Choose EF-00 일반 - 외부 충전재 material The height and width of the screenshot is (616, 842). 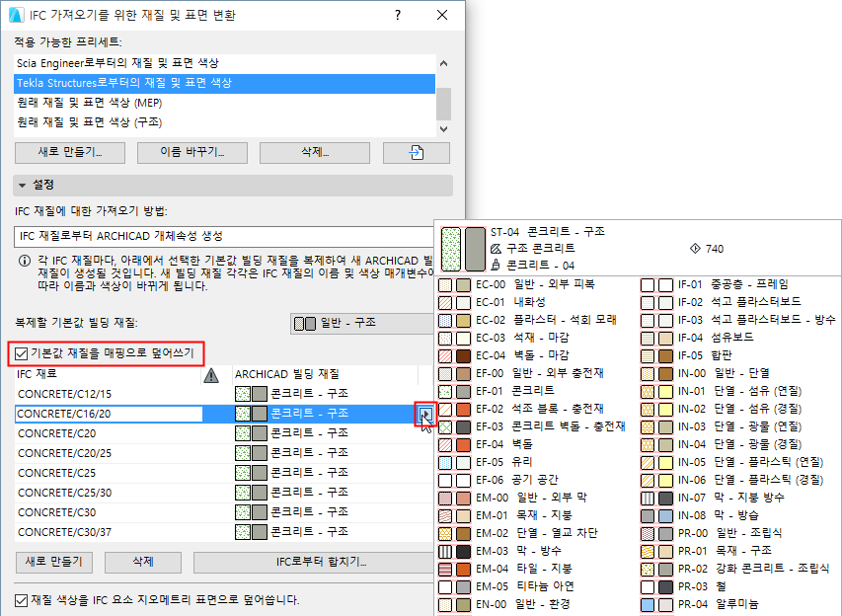(534, 373)
